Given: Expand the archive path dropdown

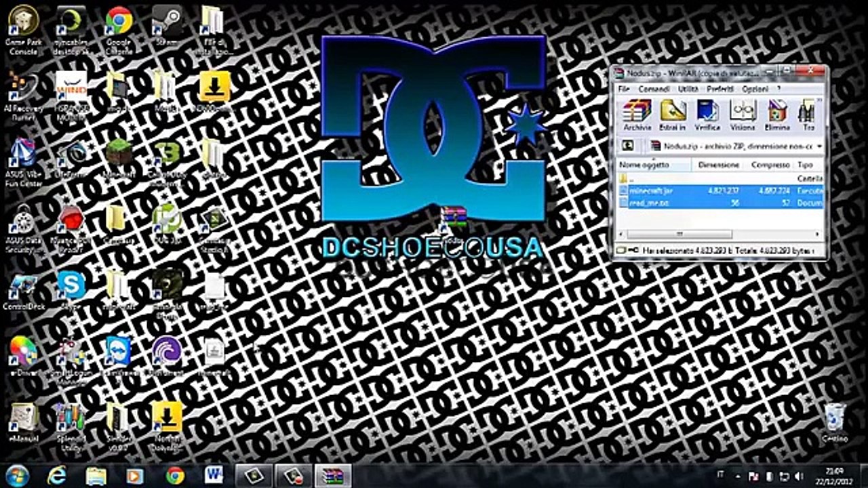Looking at the screenshot, I should (818, 146).
